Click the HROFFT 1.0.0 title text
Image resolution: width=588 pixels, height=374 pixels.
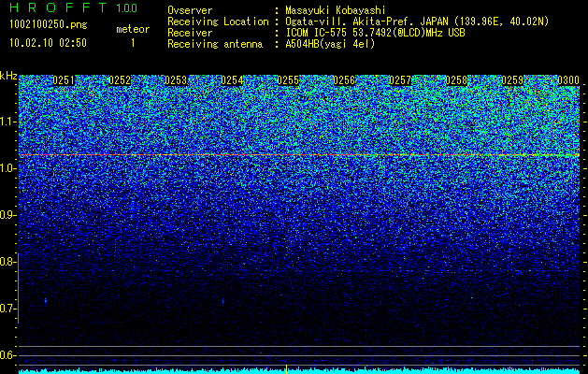click(73, 7)
